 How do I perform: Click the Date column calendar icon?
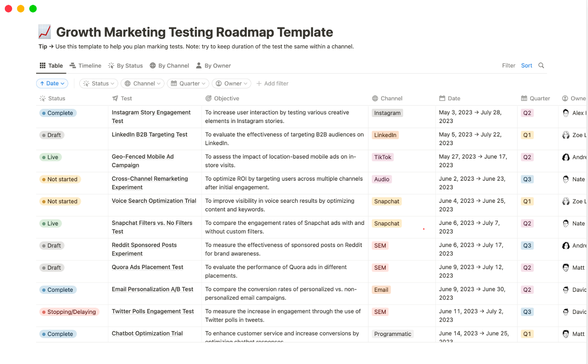coord(442,99)
